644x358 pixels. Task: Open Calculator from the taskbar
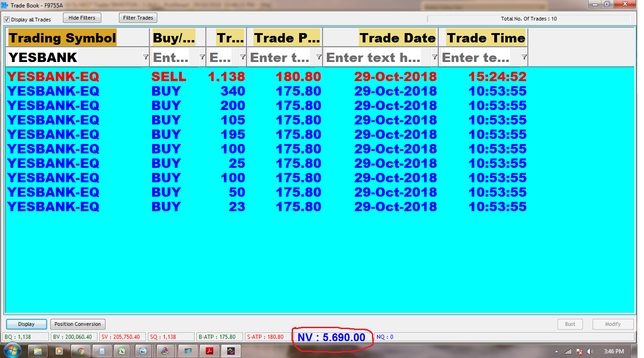coord(101,351)
